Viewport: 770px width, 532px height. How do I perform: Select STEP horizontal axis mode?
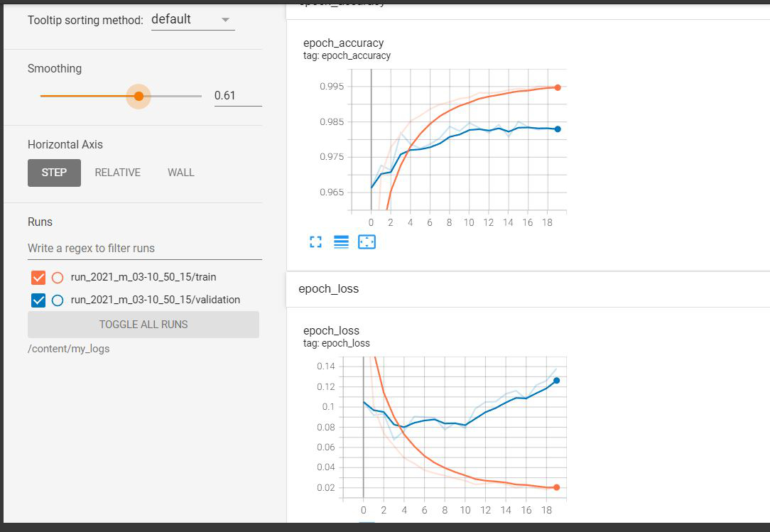[54, 173]
